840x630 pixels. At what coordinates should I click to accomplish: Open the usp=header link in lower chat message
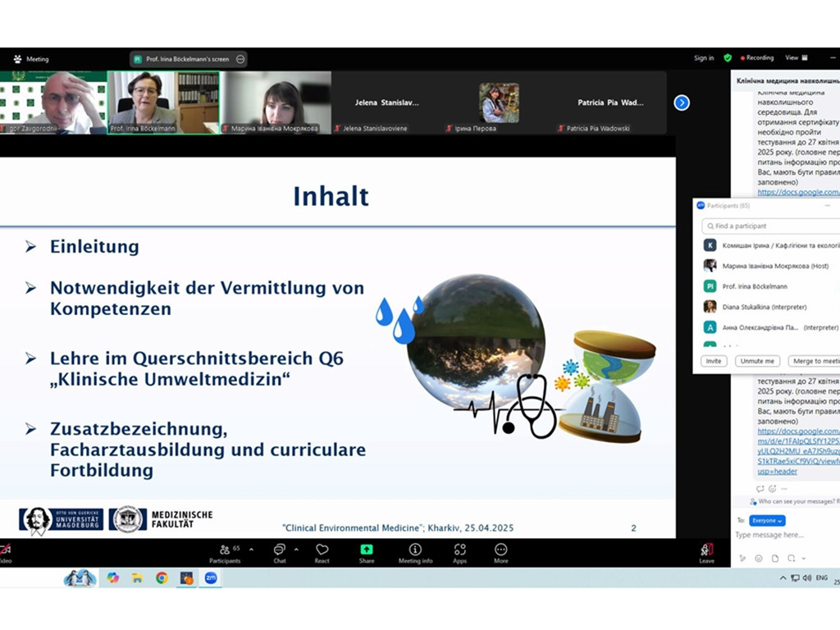pos(777,472)
